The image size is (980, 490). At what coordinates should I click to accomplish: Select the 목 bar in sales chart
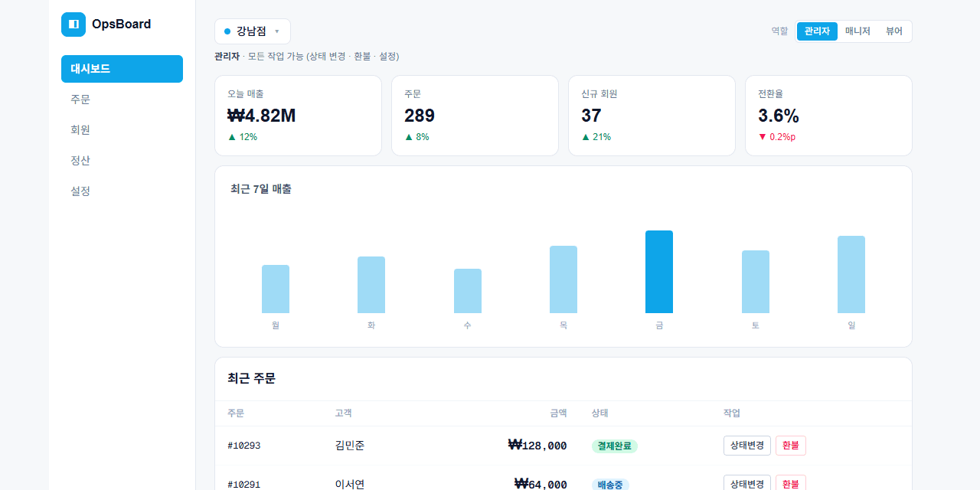[x=563, y=279]
